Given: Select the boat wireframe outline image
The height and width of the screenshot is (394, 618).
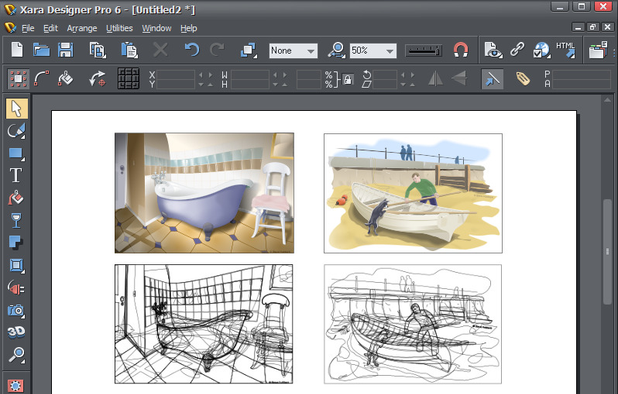Looking at the screenshot, I should (413, 324).
